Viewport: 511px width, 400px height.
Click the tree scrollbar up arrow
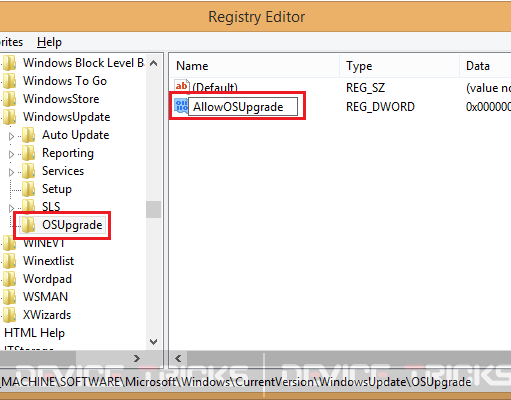coord(154,63)
